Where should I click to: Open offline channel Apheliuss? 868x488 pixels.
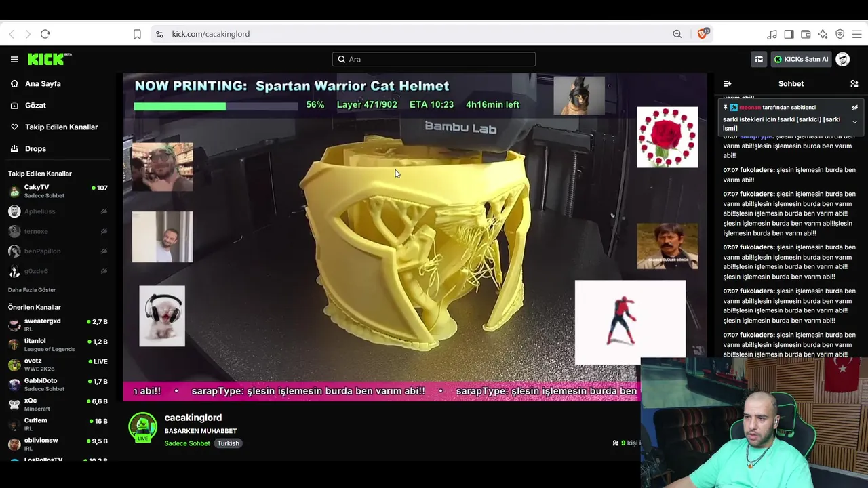click(58, 211)
